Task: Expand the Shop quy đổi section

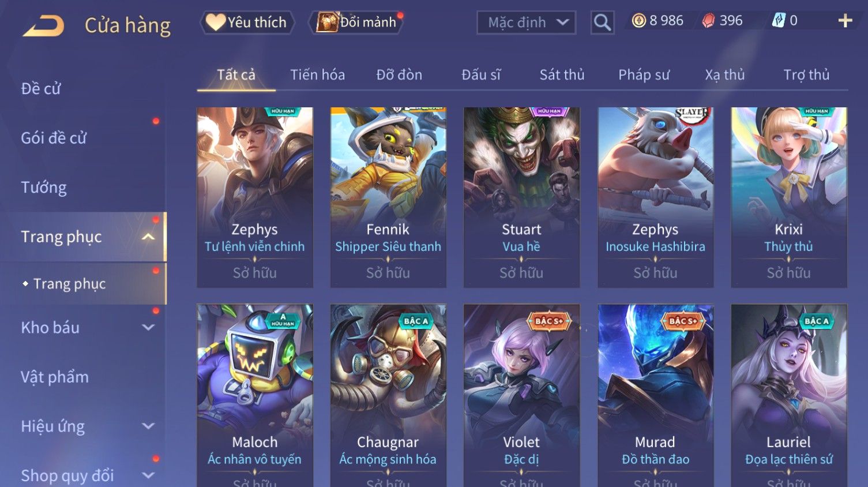Action: (x=148, y=475)
